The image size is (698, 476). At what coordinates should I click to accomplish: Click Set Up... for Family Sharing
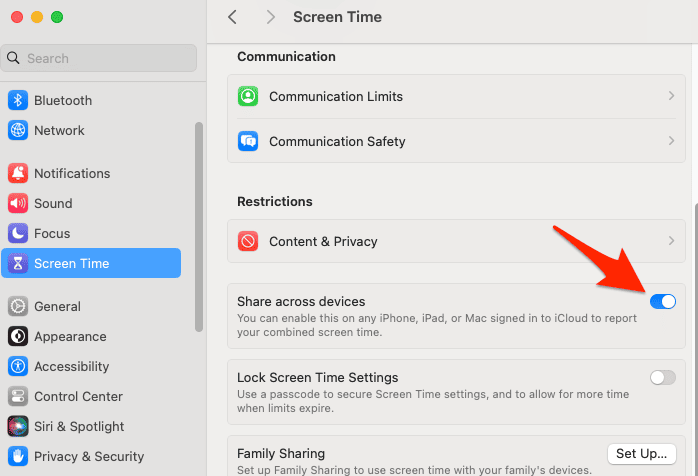pyautogui.click(x=641, y=454)
